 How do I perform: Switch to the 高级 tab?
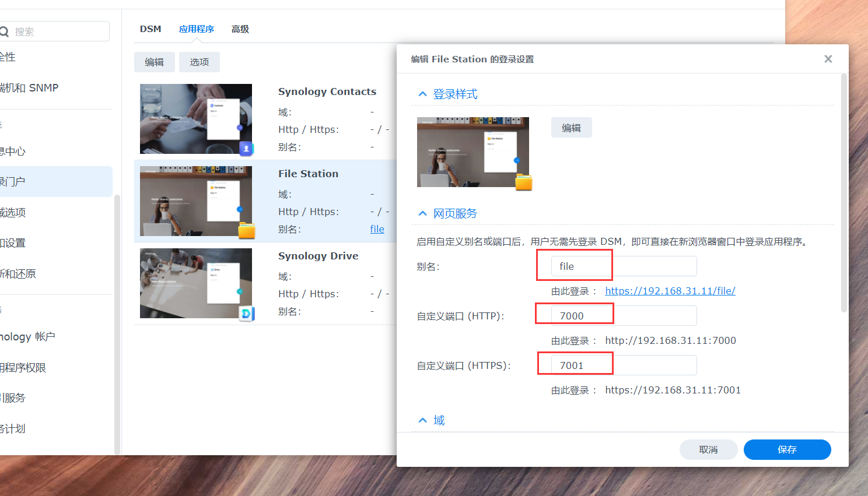(240, 29)
